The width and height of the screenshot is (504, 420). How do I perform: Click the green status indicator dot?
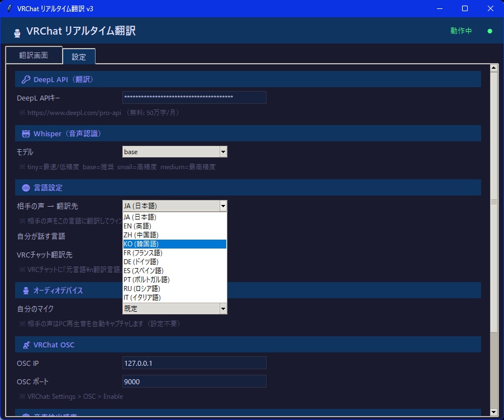pos(490,31)
